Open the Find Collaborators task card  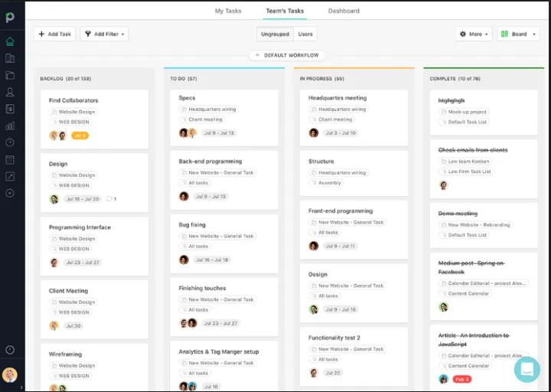point(73,100)
